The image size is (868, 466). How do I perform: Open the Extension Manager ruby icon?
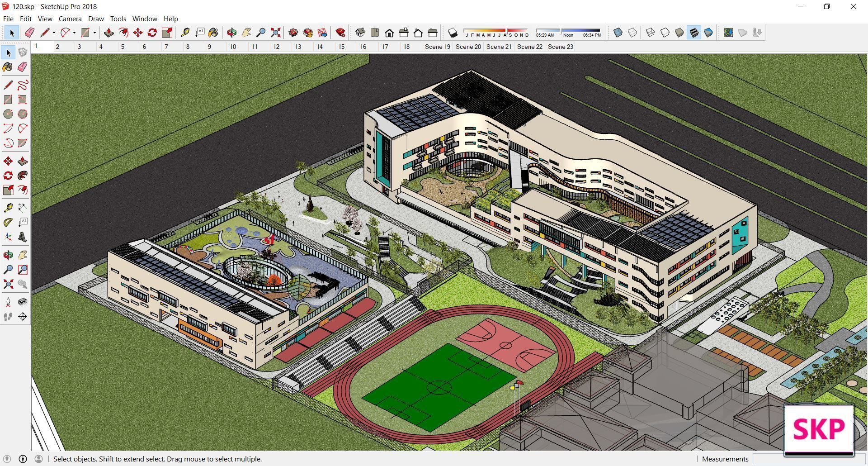[340, 33]
